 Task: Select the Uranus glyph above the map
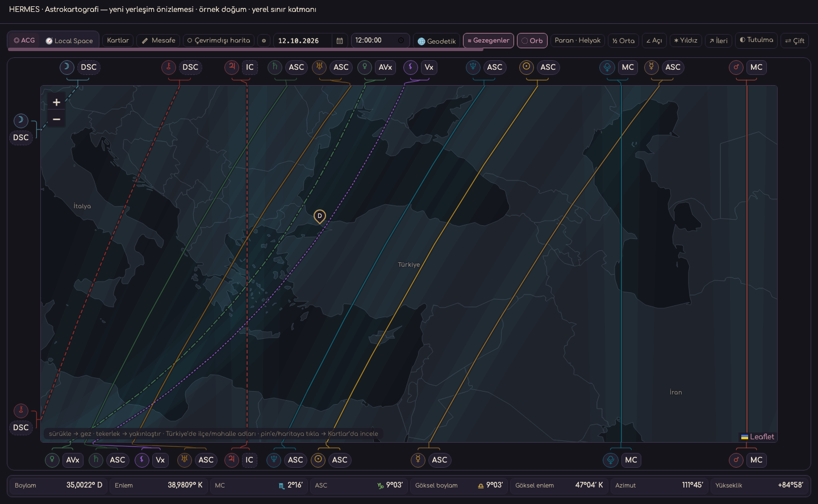[319, 67]
